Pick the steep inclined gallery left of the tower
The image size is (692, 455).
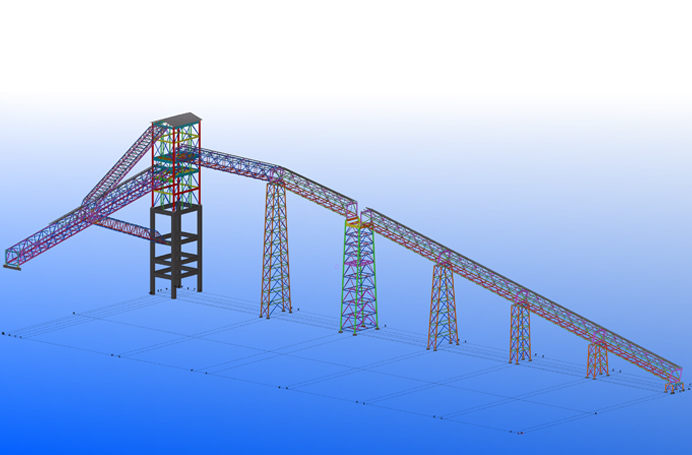click(118, 167)
